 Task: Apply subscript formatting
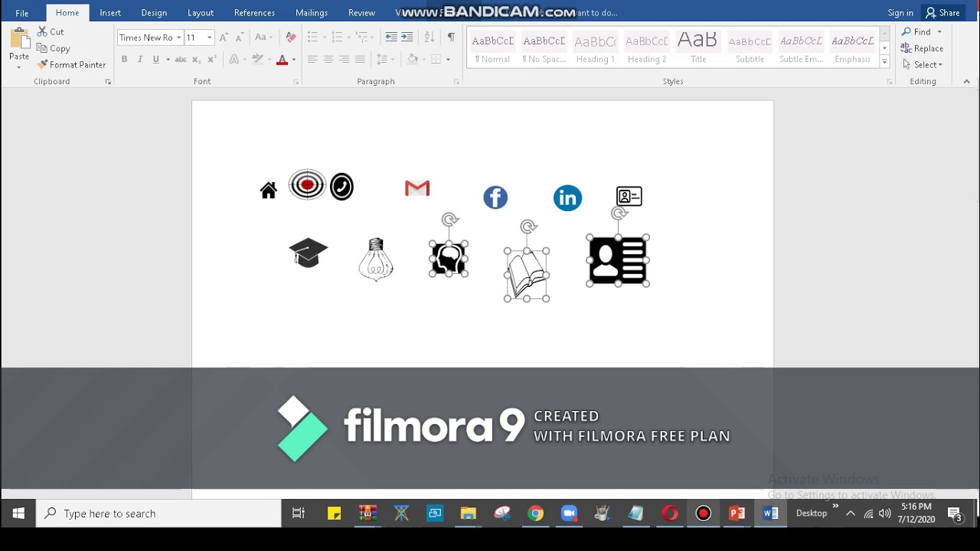[x=197, y=59]
